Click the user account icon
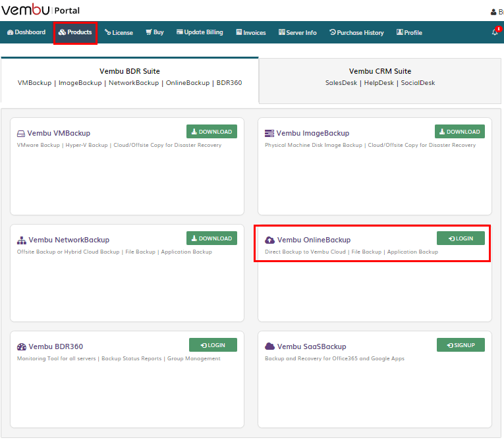504x440 pixels. pyautogui.click(x=493, y=13)
